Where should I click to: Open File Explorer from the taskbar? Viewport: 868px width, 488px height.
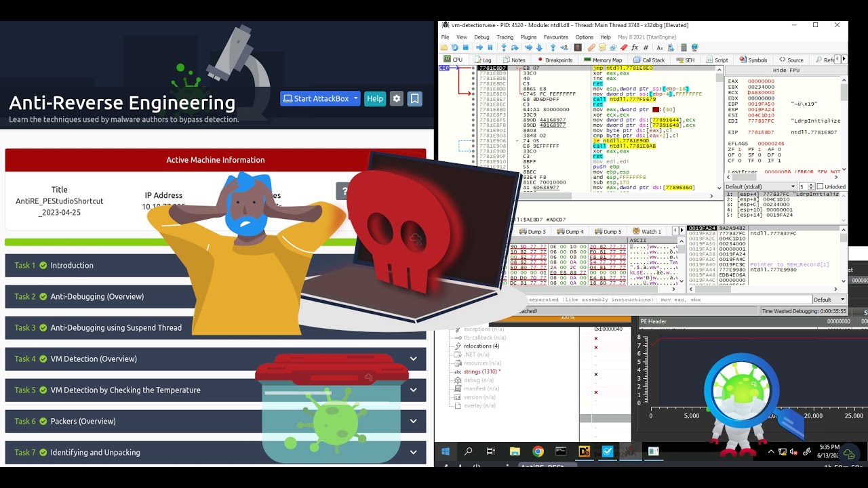coord(515,451)
